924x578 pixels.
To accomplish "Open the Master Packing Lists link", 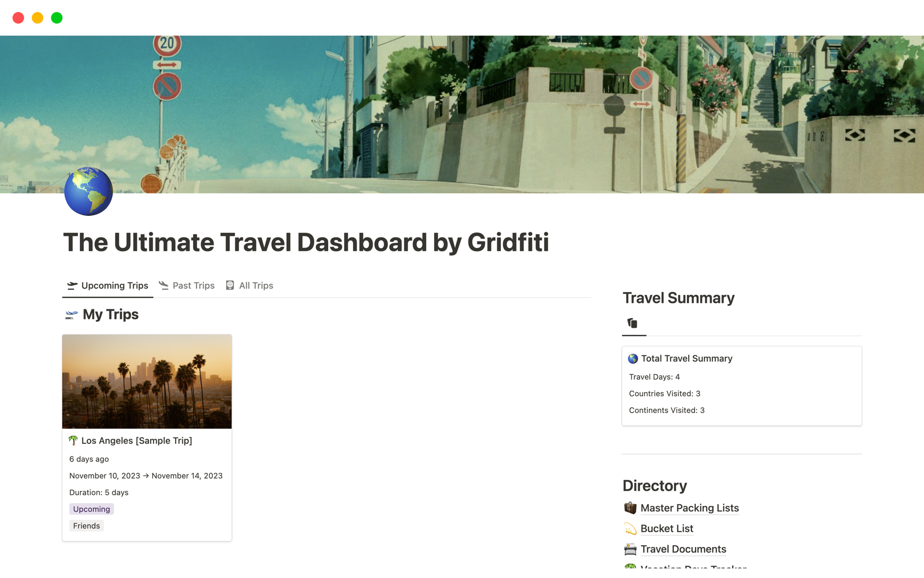I will pyautogui.click(x=689, y=508).
